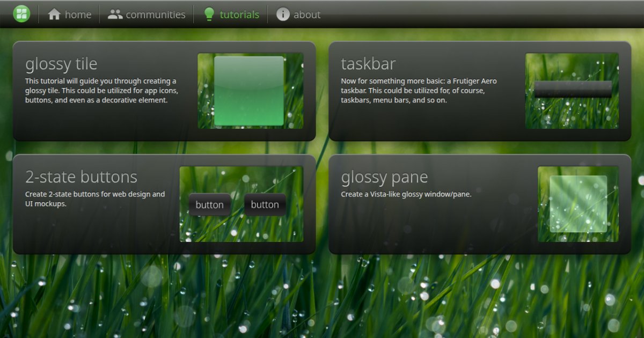Select the tutorials nav text label
Screen dimensions: 644x338
point(239,15)
